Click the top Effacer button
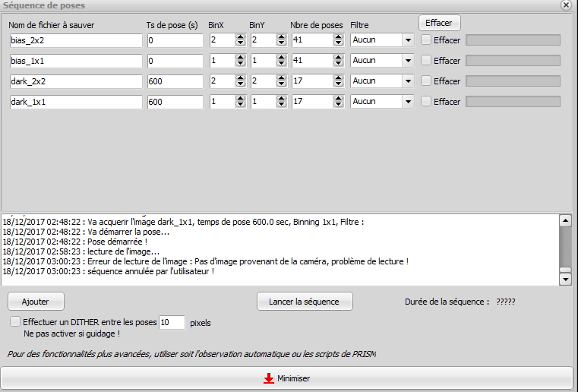Image resolution: width=578 pixels, height=392 pixels. click(439, 23)
